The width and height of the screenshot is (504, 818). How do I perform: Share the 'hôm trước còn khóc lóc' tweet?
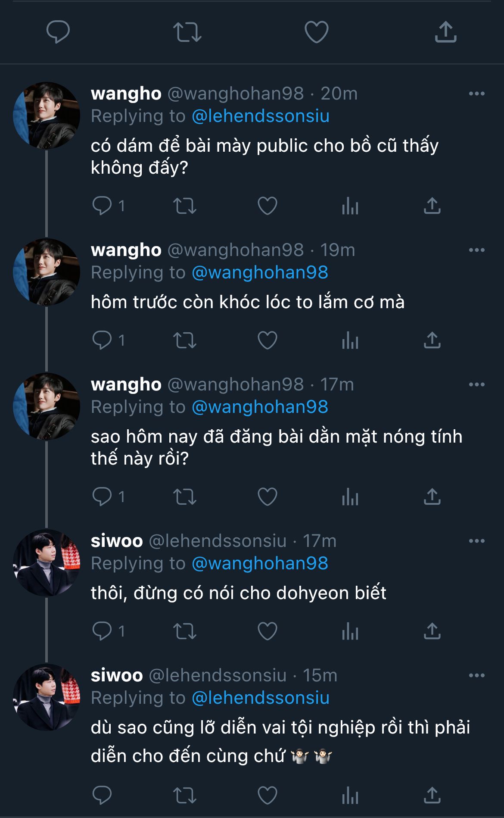432,340
